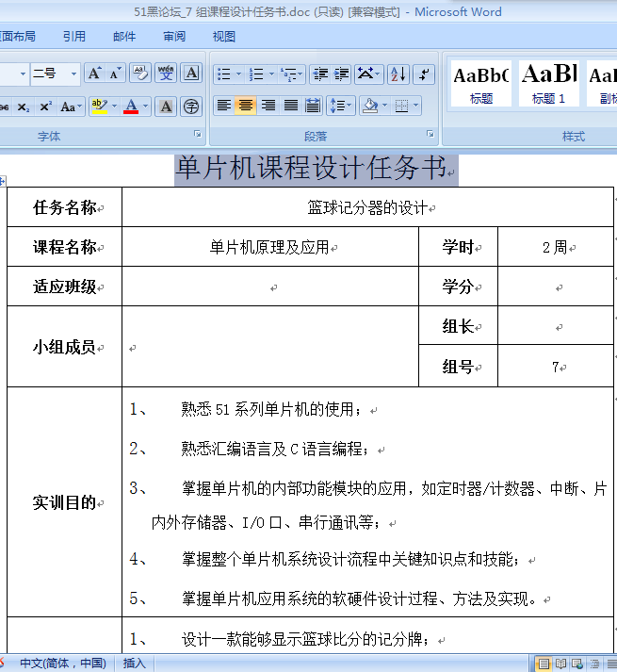Apply Character Shading icon
Image resolution: width=617 pixels, height=672 pixels.
pos(166,107)
